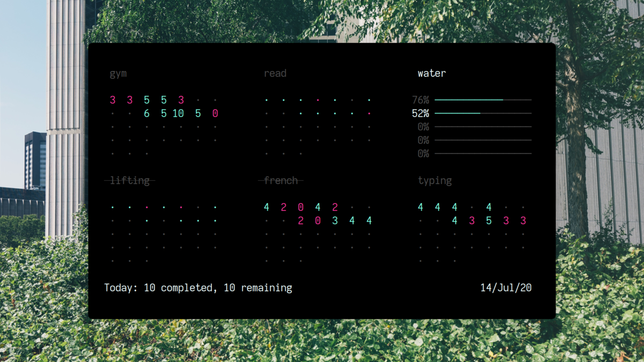Click the teal "5" in typing's second row
The height and width of the screenshot is (362, 644).
(x=489, y=220)
